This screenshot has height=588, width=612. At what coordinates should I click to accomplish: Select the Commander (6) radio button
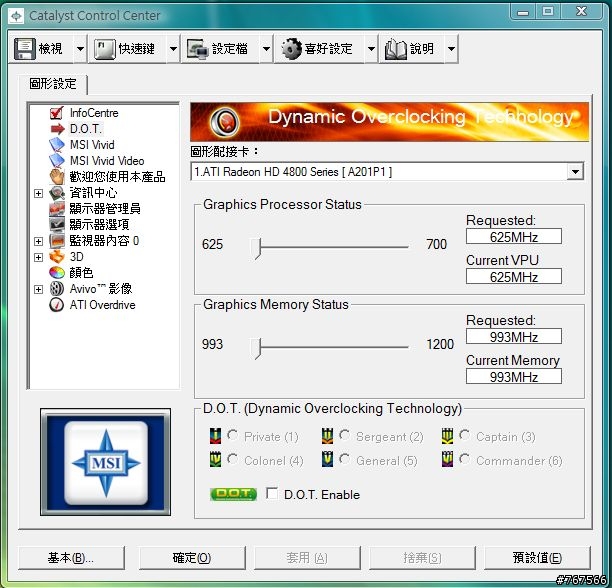[x=464, y=459]
